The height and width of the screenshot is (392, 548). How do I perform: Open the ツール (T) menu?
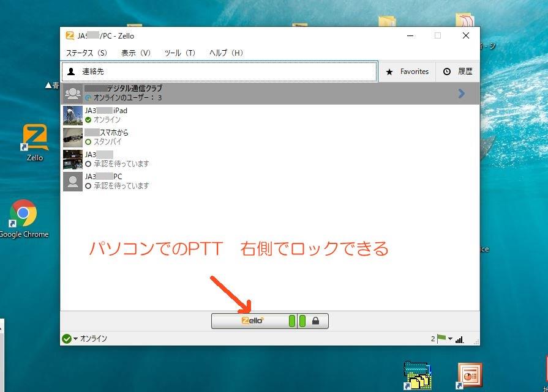click(179, 53)
